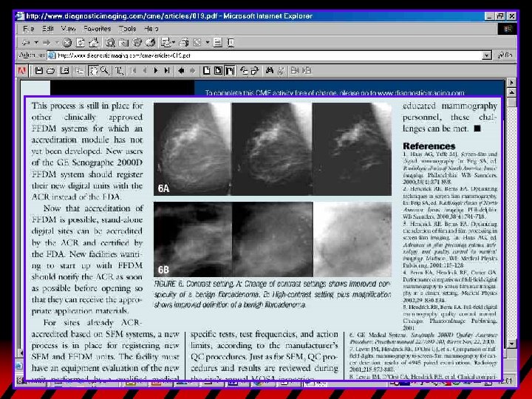Go to Next View in Acrobat
Viewport: 532px width, 399px height.
(193, 71)
